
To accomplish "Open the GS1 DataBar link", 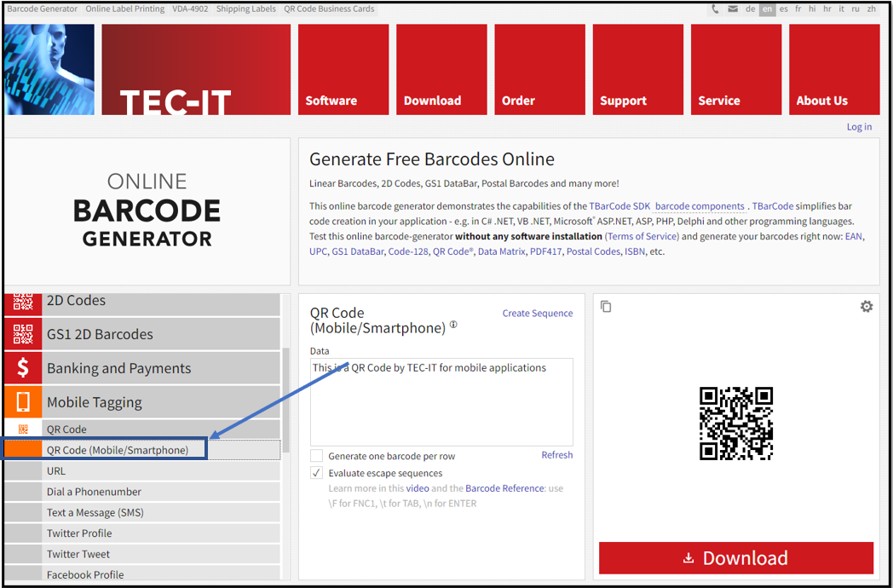I will coord(358,251).
